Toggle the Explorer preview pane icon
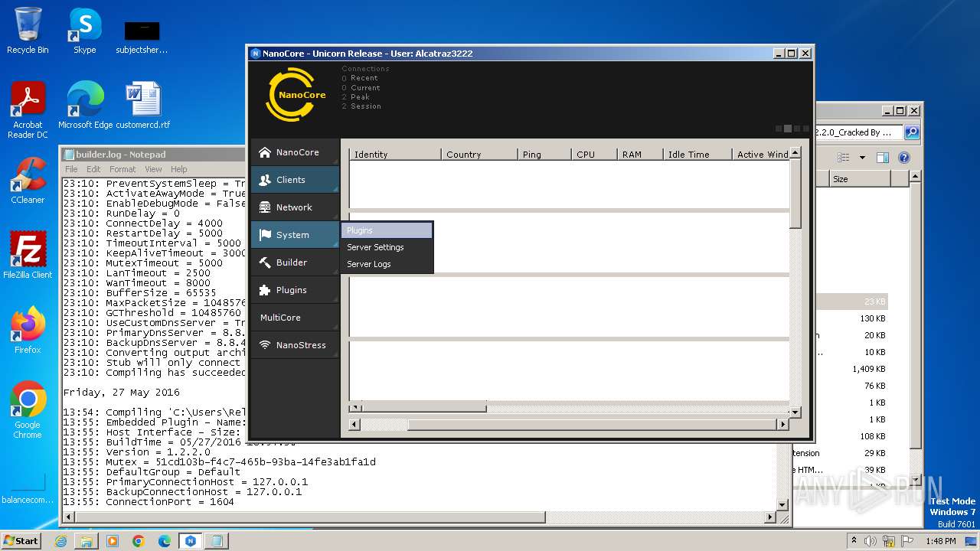The image size is (980, 551). click(x=883, y=158)
